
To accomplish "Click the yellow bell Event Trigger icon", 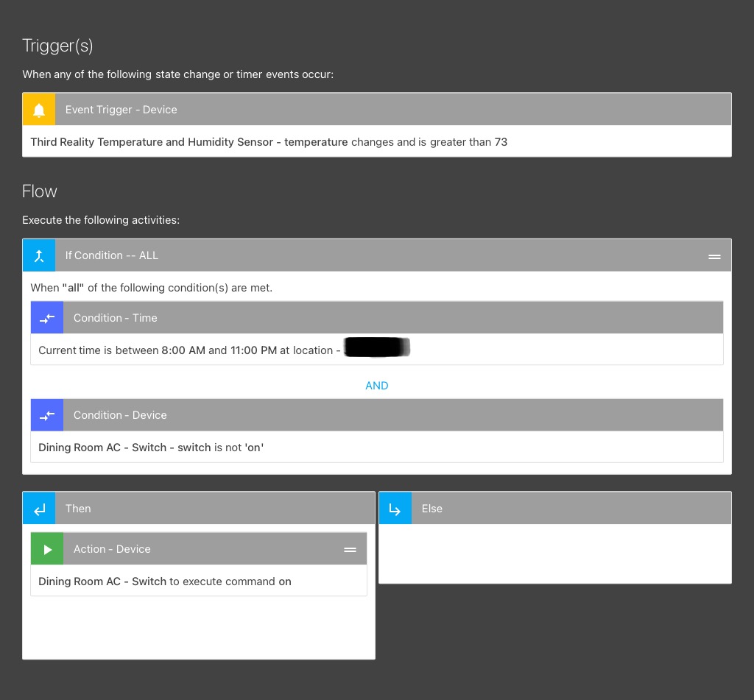I will click(x=39, y=110).
